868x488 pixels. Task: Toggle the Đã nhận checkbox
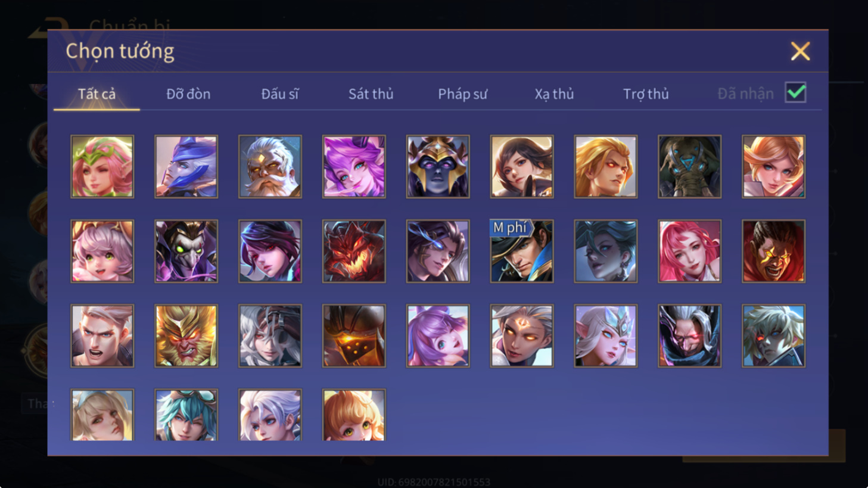(x=795, y=93)
